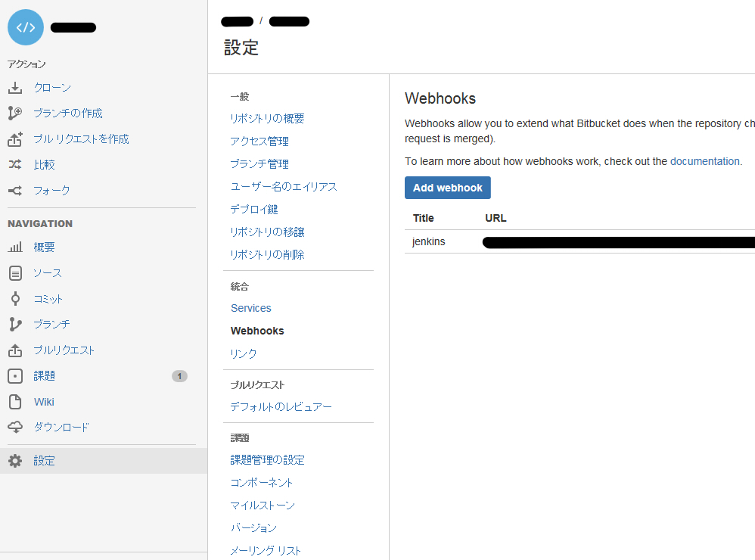Image resolution: width=755 pixels, height=560 pixels.
Task: Open the webhooks documentation link
Action: [x=705, y=161]
